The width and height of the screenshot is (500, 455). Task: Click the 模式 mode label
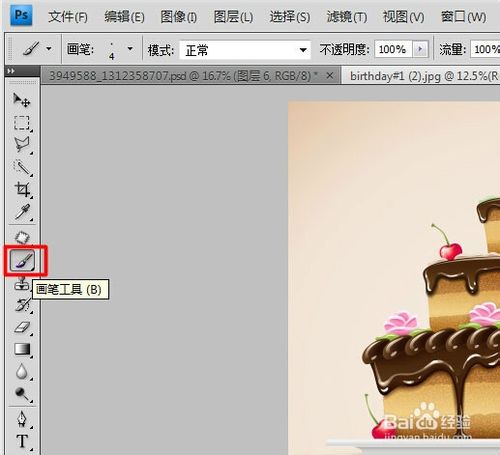click(x=161, y=50)
